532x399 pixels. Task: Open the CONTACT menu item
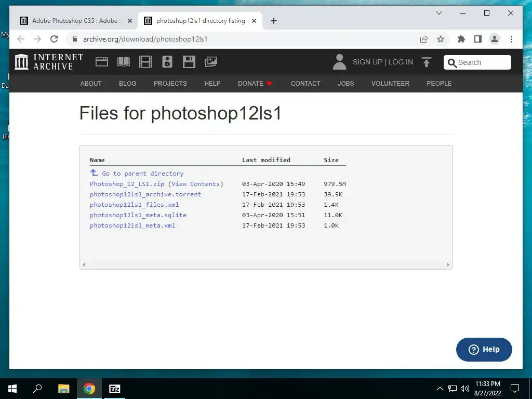[305, 84]
